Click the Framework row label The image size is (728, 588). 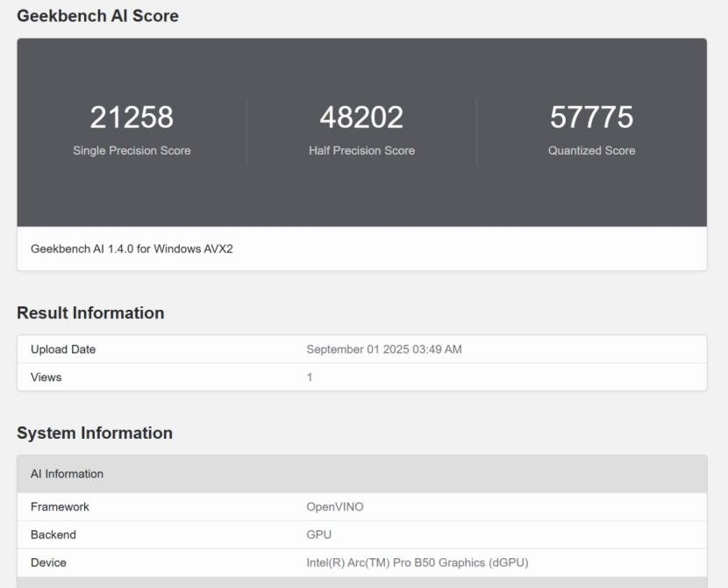point(60,506)
